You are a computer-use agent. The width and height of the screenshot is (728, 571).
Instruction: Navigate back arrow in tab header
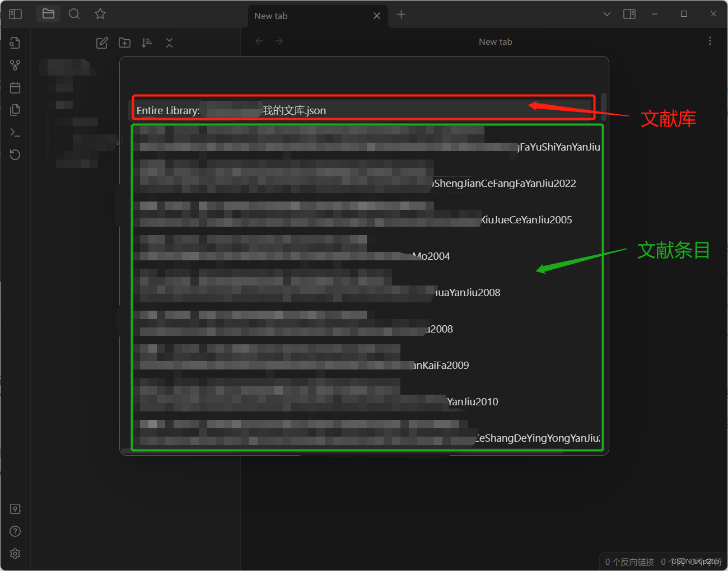(x=259, y=41)
